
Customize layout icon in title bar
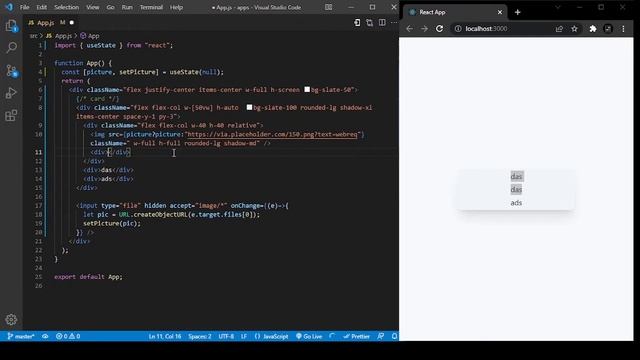(x=328, y=7)
